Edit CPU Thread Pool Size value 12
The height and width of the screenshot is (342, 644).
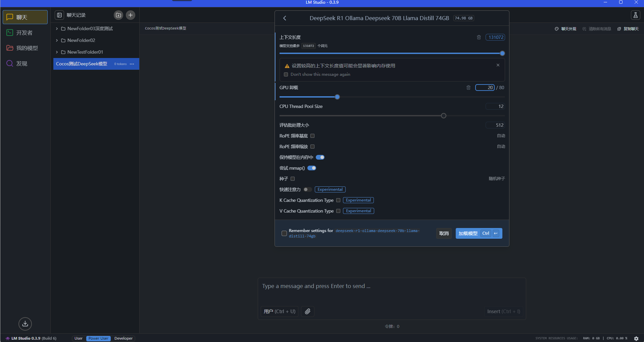(495, 106)
